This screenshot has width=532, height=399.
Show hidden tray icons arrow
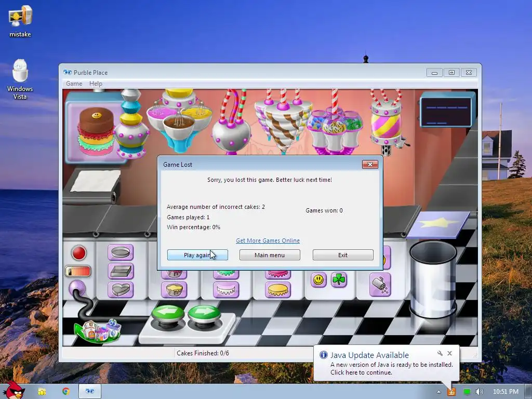[438, 392]
